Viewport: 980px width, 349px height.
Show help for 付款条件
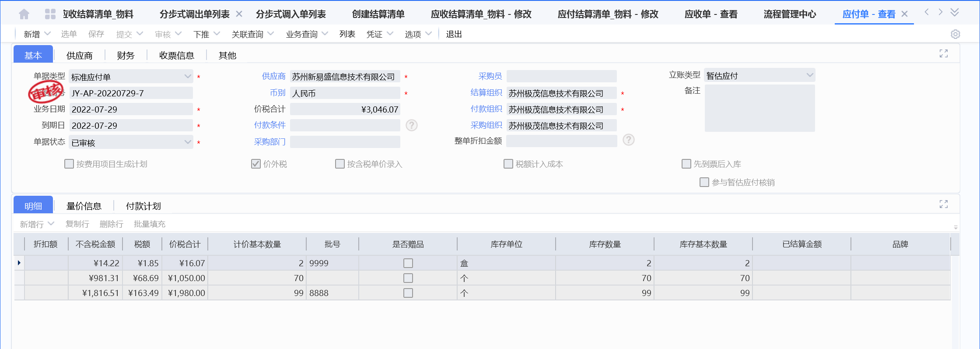(x=412, y=126)
